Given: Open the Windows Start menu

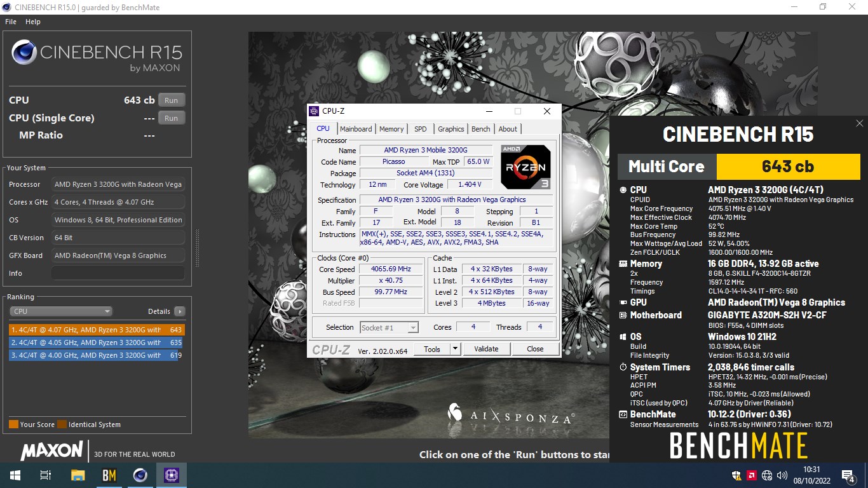Looking at the screenshot, I should (x=15, y=475).
